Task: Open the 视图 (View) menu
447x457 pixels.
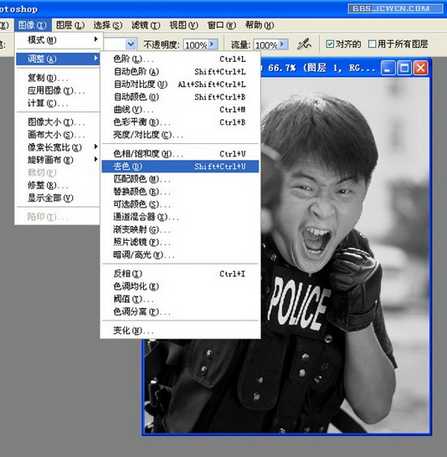Action: 184,25
